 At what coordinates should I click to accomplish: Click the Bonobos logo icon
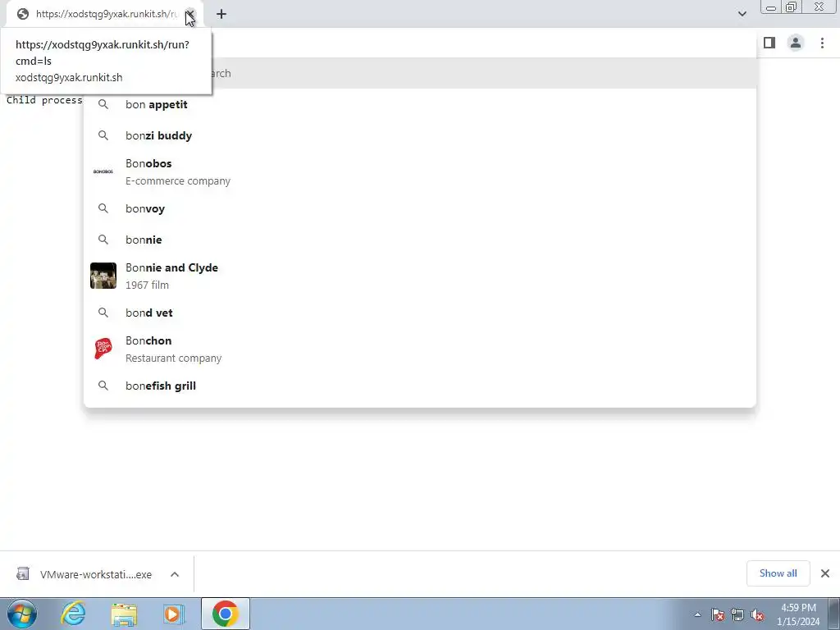pos(103,171)
